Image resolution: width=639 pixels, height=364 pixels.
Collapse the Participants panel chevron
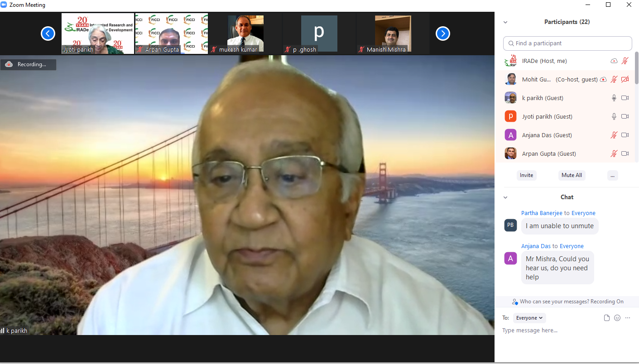[505, 22]
